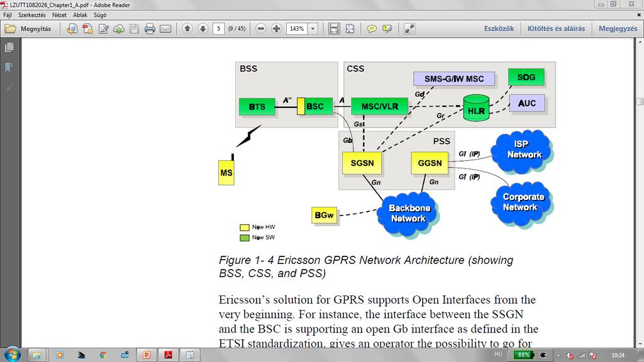The height and width of the screenshot is (362, 644).
Task: Open Google Chrome from the taskbar
Action: 103,355
